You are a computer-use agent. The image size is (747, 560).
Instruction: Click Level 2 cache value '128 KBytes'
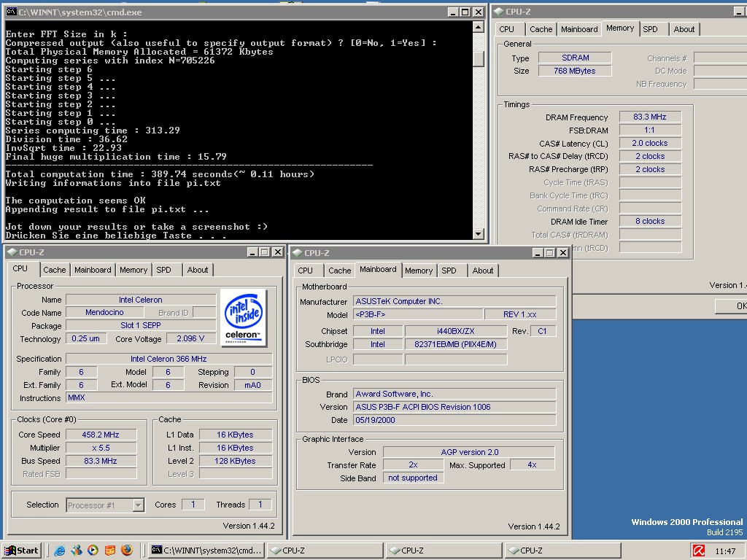point(236,461)
